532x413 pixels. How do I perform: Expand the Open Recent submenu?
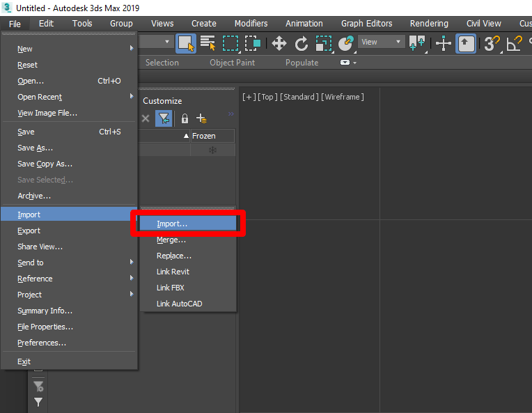[69, 97]
